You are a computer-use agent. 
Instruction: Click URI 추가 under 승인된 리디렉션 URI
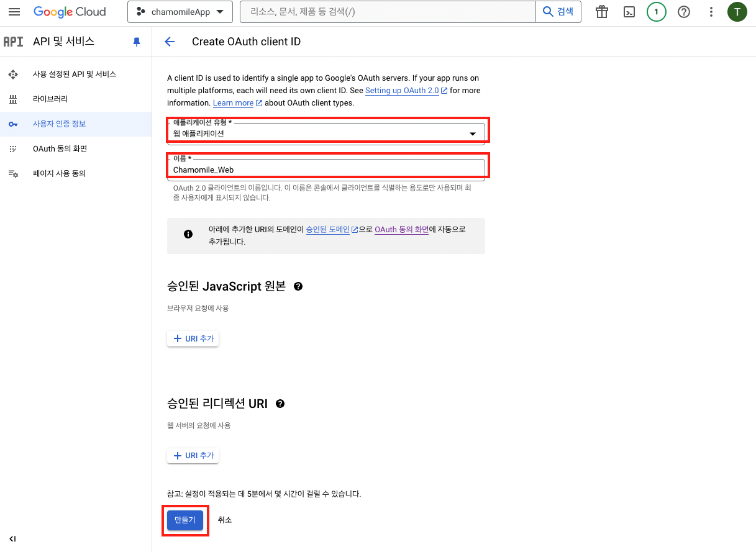(193, 455)
